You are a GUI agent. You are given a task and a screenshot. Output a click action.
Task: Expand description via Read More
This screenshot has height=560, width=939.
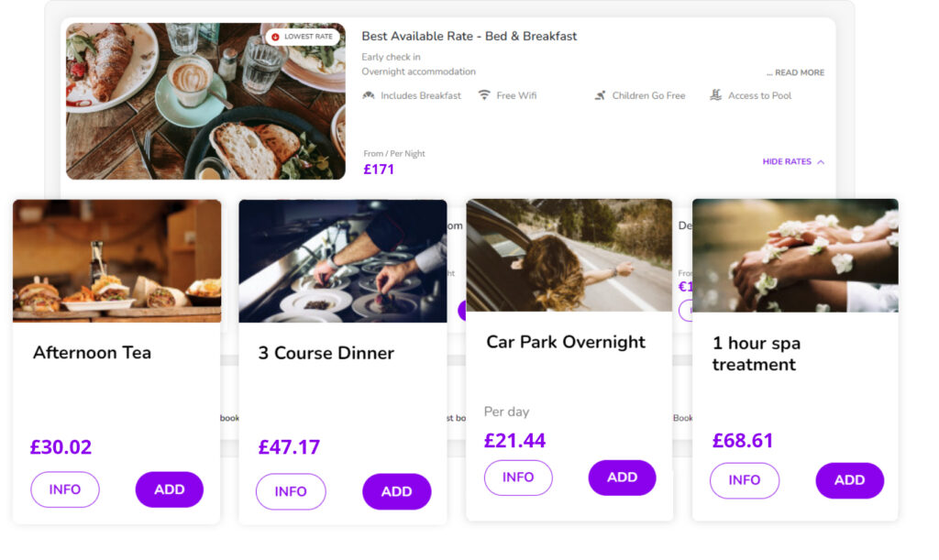point(795,72)
